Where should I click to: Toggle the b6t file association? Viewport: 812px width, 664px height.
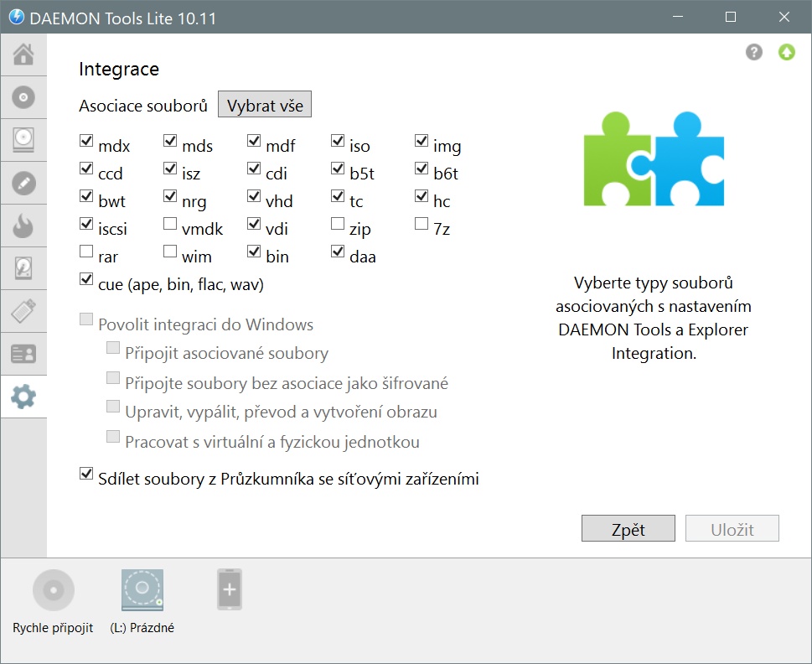tap(422, 168)
